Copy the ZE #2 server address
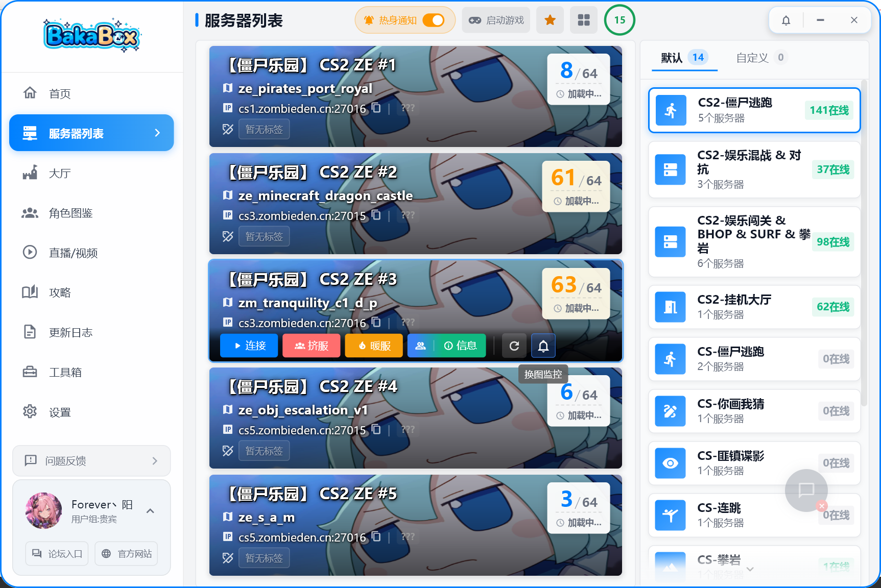Image resolution: width=881 pixels, height=588 pixels. pos(376,215)
